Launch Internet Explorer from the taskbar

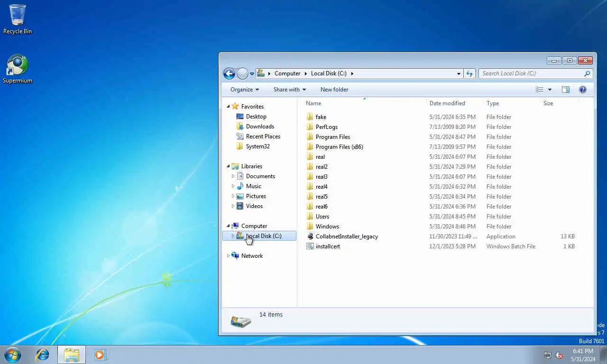43,355
